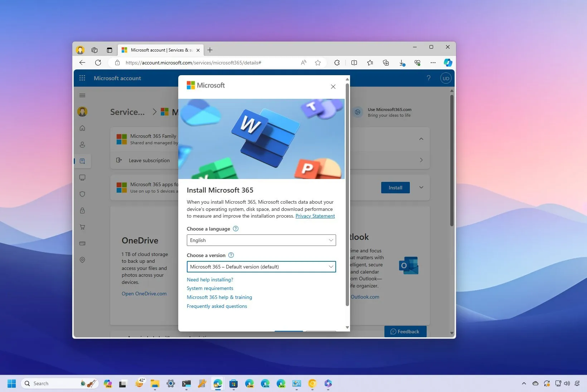Launch Windows Terminal from the taskbar
587x392 pixels.
pos(186,383)
